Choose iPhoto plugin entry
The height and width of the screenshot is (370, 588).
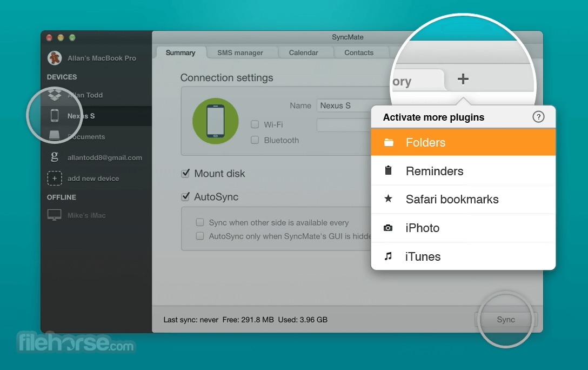pyautogui.click(x=463, y=228)
